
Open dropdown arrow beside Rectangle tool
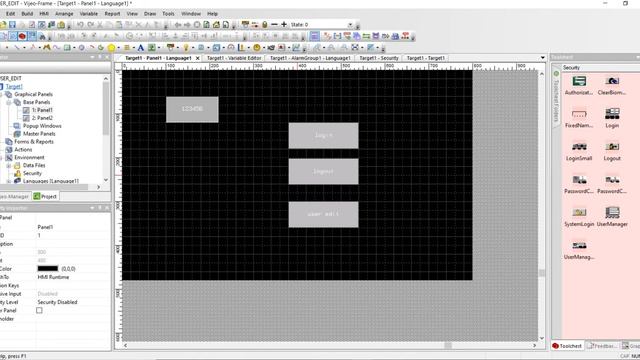[74, 48]
